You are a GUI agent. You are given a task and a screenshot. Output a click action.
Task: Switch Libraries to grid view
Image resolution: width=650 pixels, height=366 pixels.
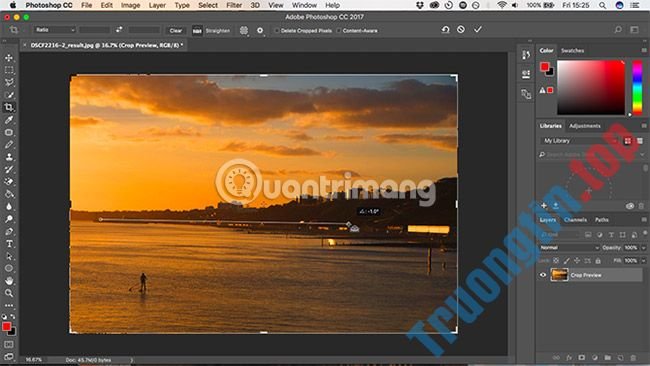click(x=628, y=141)
